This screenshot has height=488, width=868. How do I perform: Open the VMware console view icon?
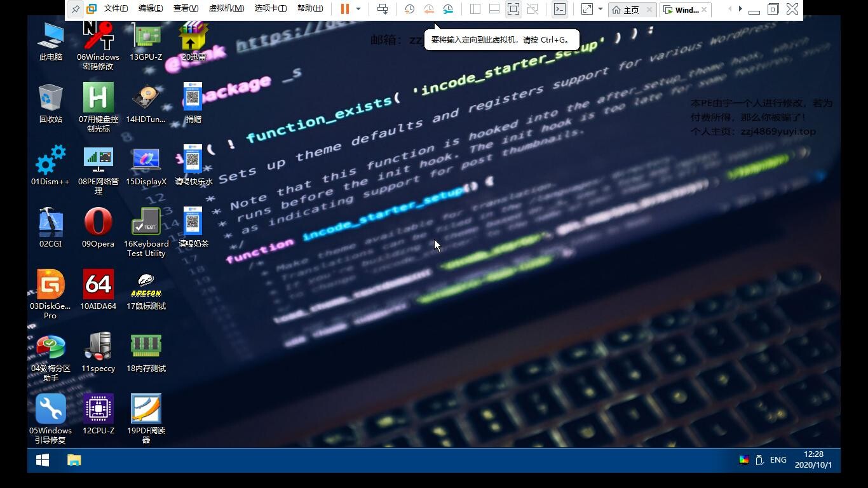[559, 9]
